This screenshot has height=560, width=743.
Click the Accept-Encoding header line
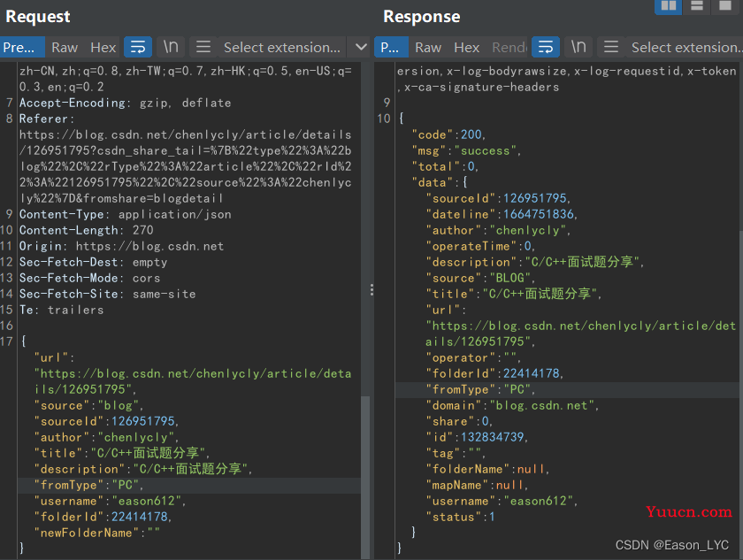point(125,103)
